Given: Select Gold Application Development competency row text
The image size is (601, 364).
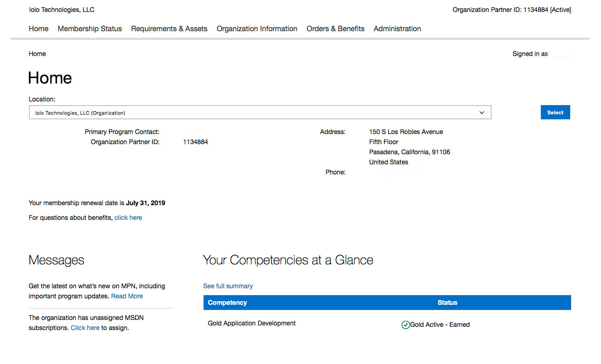Looking at the screenshot, I should [252, 323].
